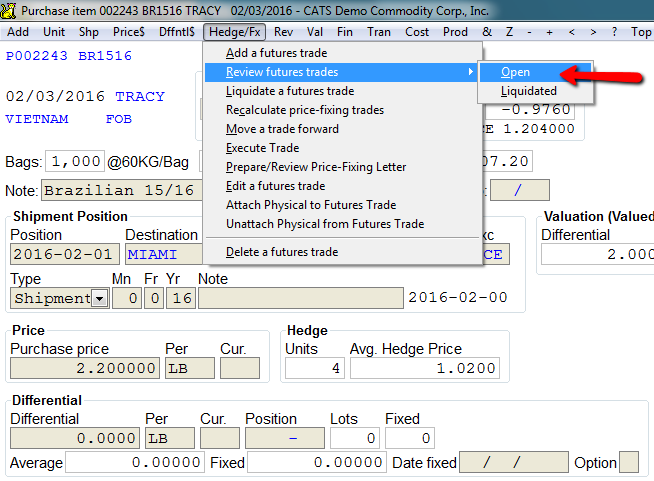Click the < previous record symbol
The image size is (654, 481).
(x=571, y=32)
